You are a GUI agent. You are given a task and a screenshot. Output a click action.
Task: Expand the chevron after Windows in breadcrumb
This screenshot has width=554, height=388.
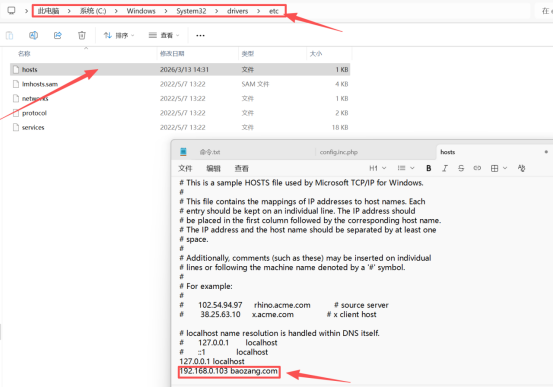[166, 11]
